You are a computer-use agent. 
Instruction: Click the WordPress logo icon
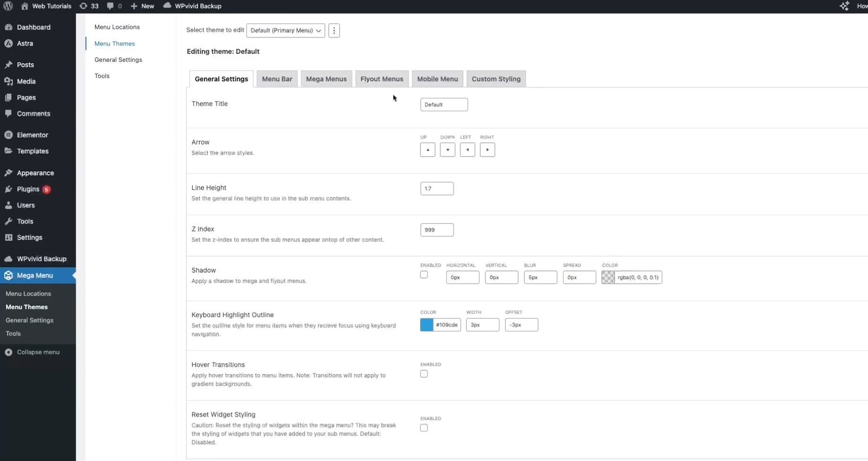pyautogui.click(x=8, y=6)
